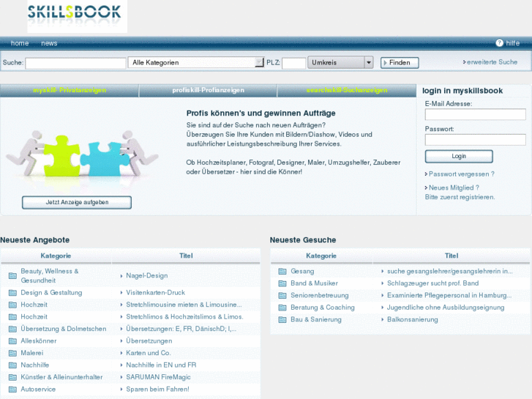Click folder icon beside Beratung & Coaching
This screenshot has height=399, width=532.
point(282,307)
